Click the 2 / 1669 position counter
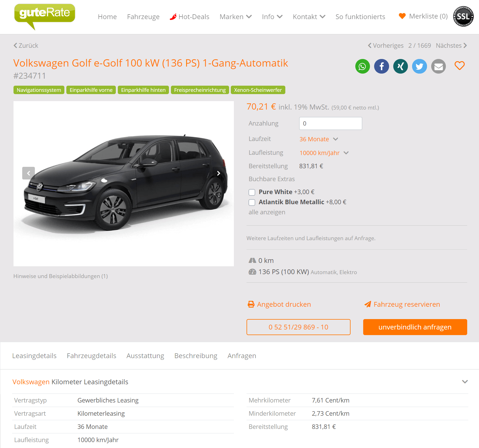The image size is (479, 448). click(x=420, y=46)
